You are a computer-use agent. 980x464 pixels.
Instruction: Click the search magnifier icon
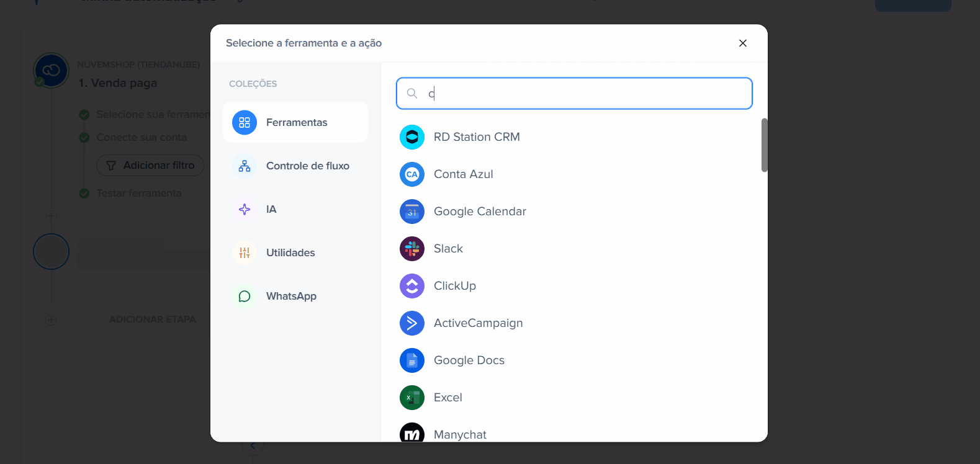[x=412, y=93]
